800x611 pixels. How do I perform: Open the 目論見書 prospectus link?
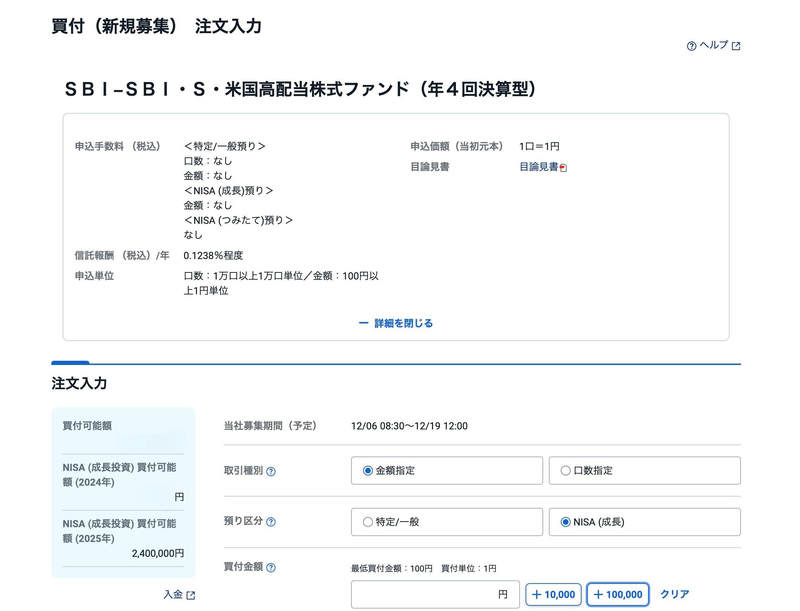538,167
